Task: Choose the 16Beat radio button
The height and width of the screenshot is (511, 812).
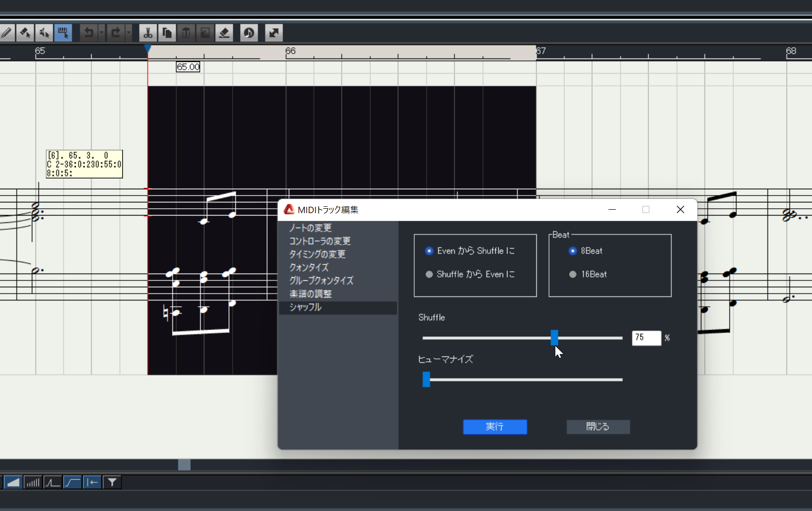Action: click(x=588, y=274)
